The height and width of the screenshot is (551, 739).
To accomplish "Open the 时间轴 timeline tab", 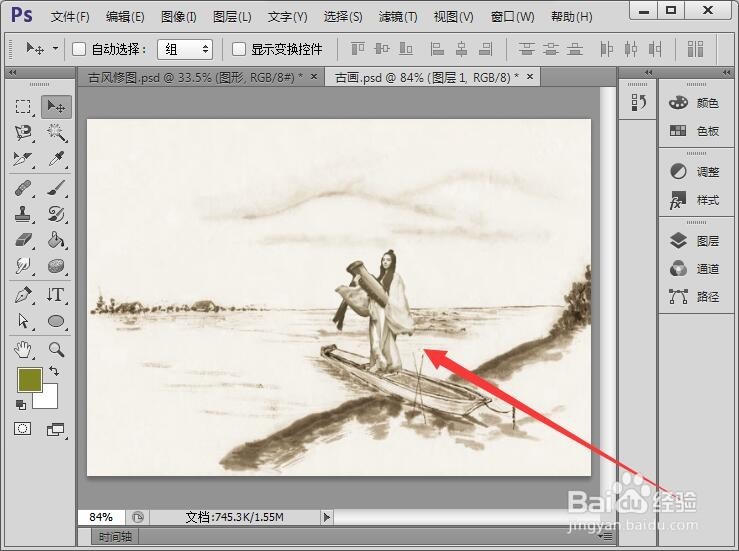I will click(x=115, y=536).
